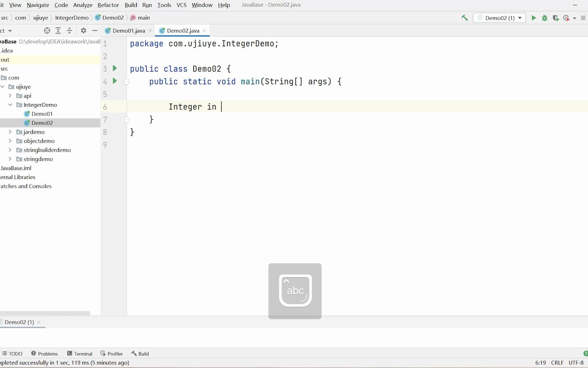Viewport: 588px width, 368px height.
Task: Open the Code menu
Action: (61, 5)
